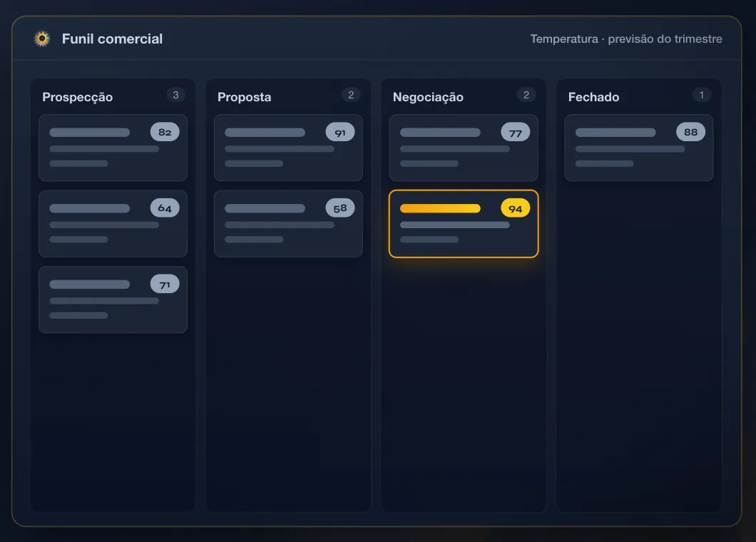
Task: Click the 58 temperature badge
Action: pyautogui.click(x=340, y=208)
